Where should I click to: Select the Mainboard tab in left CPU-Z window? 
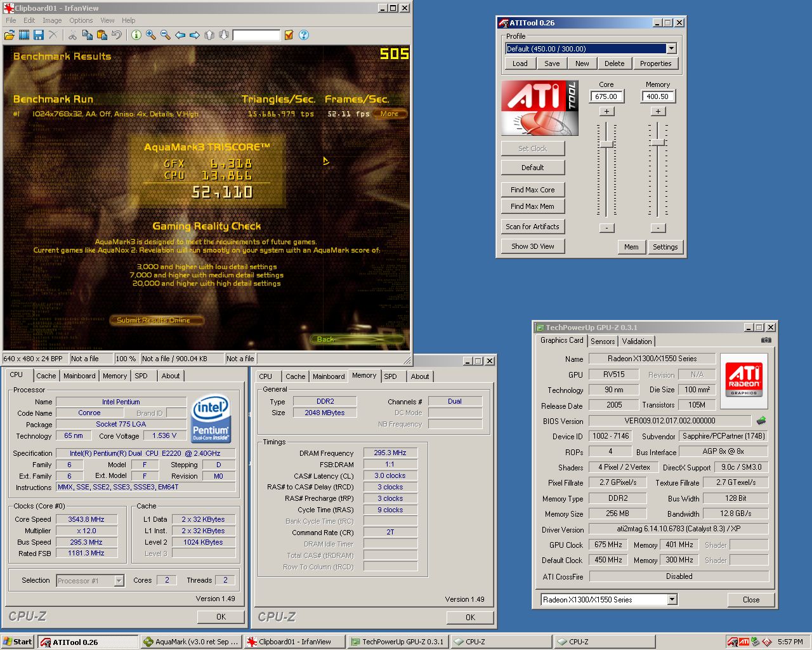(79, 376)
